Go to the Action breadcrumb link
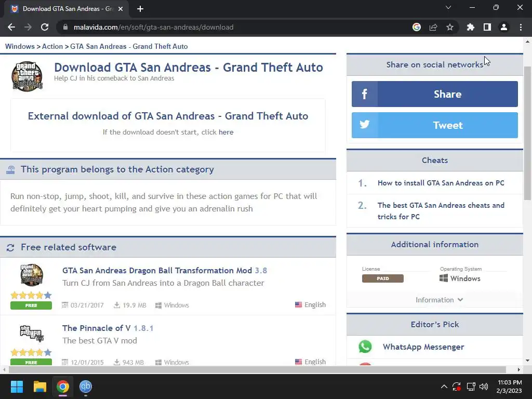Screen dimensions: 532x399 point(52,46)
